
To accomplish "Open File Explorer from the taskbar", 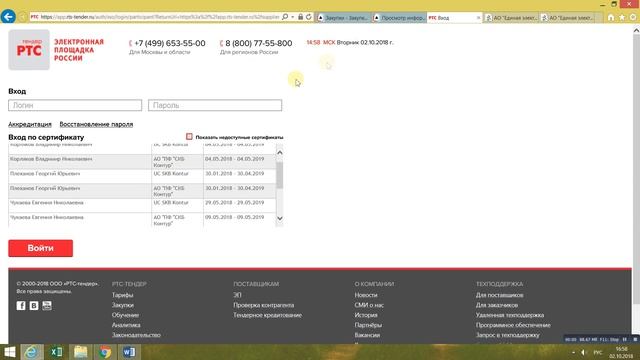I will (80, 352).
